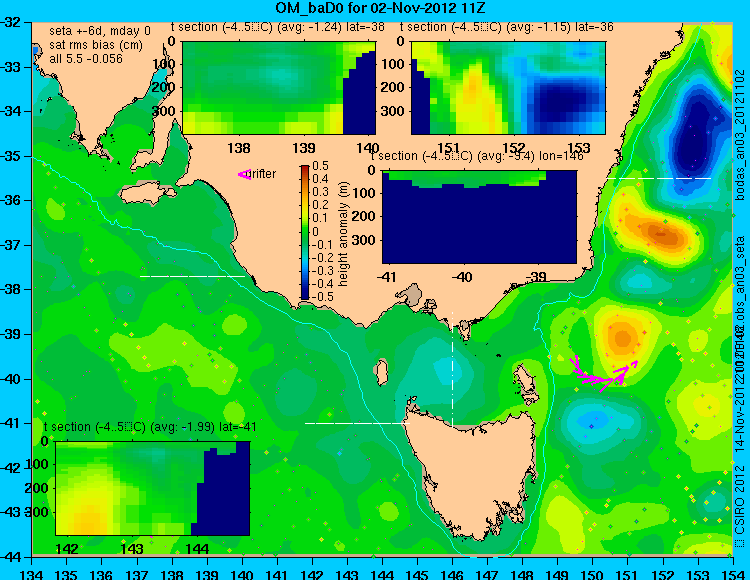Click the '-44' main latitude axis label
Image resolution: width=750 pixels, height=580 pixels.
click(x=12, y=557)
